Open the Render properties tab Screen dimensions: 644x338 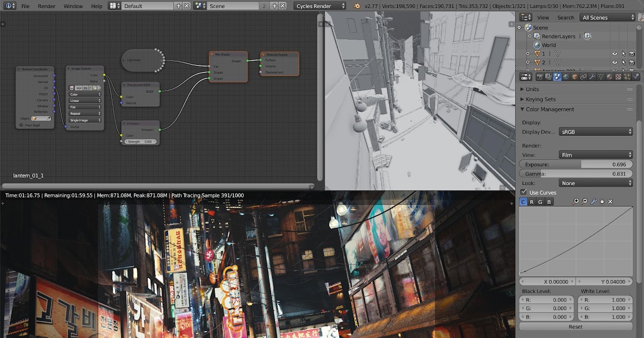[540, 77]
